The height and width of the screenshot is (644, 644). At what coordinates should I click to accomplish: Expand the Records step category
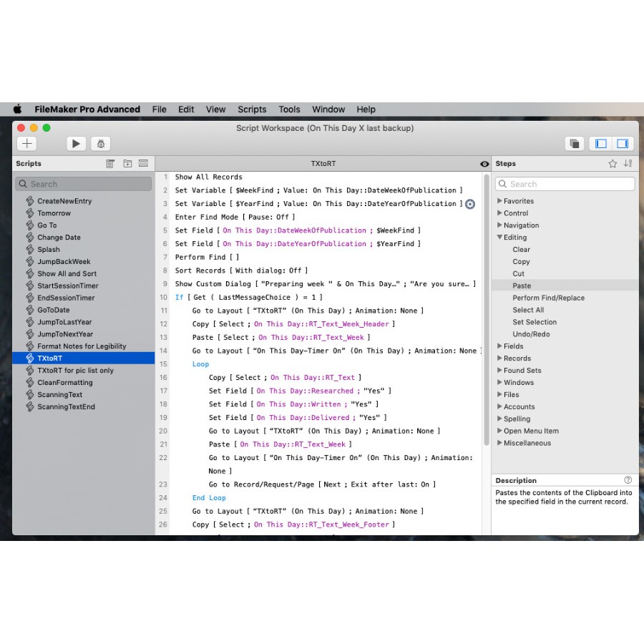[x=499, y=358]
